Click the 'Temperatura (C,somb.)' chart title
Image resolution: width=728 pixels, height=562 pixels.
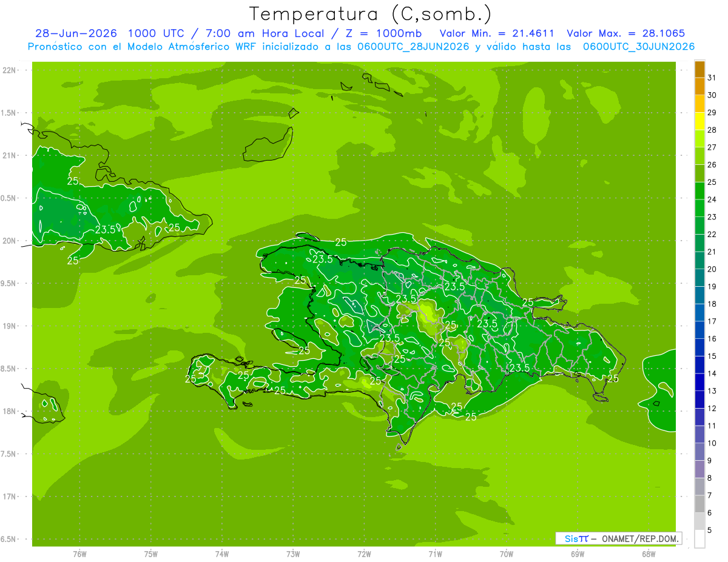(x=371, y=14)
